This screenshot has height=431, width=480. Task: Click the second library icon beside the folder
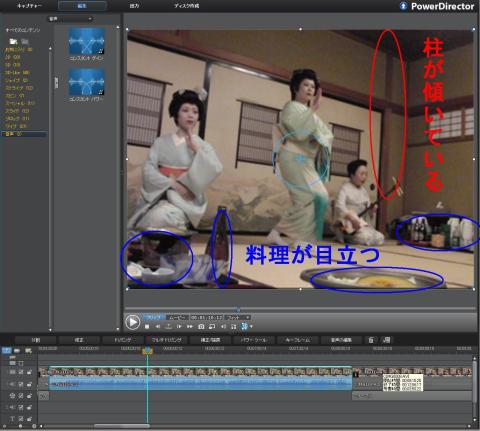[x=25, y=41]
